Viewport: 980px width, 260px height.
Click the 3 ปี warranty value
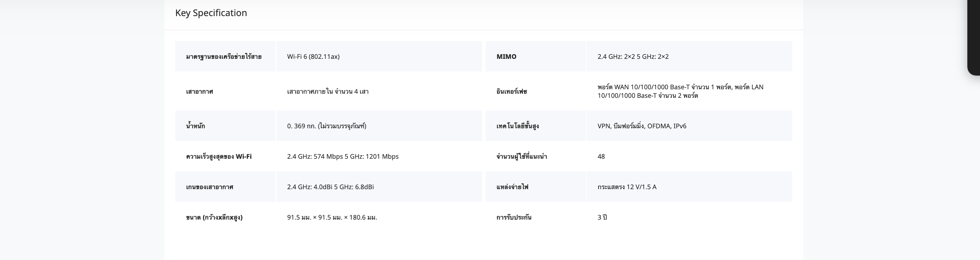pos(602,218)
